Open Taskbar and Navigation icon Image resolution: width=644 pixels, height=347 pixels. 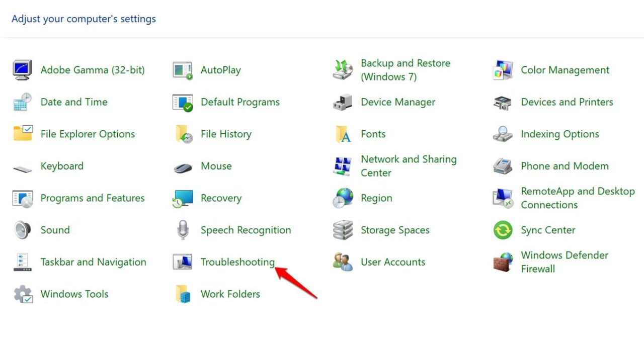[x=23, y=262]
